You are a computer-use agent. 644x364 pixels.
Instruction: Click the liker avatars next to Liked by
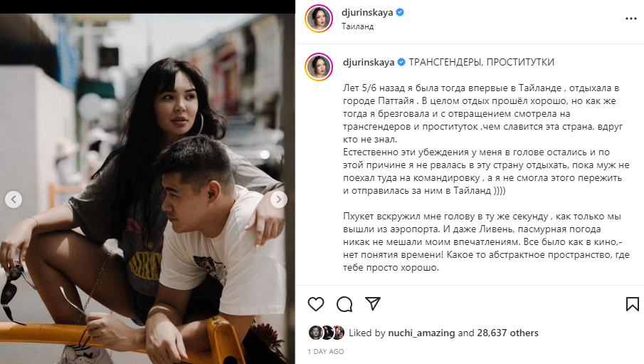(327, 333)
